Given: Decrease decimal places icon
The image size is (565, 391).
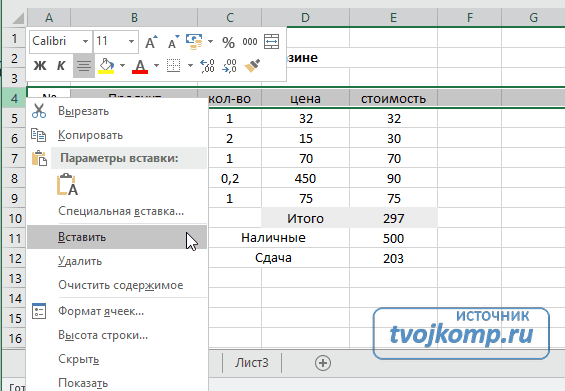Looking at the screenshot, I should tap(229, 66).
